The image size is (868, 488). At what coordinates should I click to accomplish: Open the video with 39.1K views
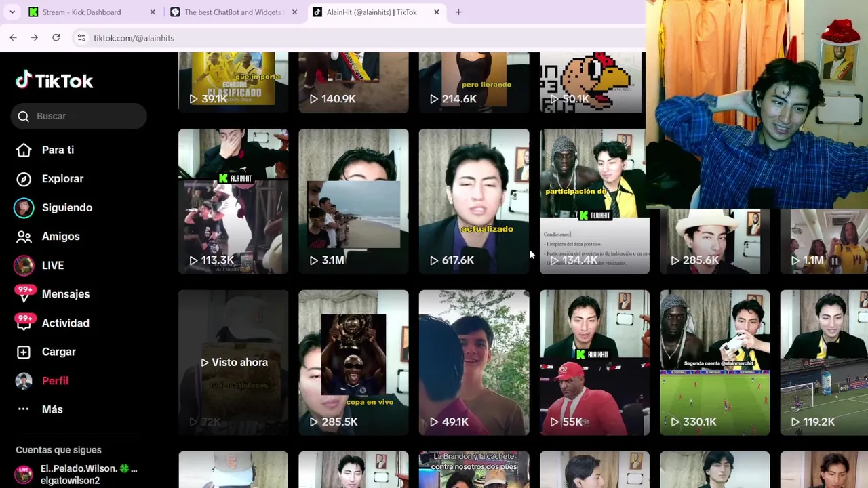pos(233,82)
